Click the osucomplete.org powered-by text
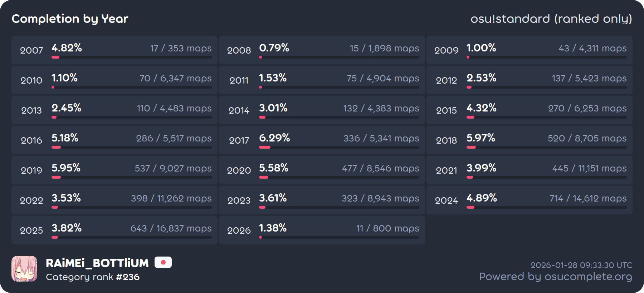The width and height of the screenshot is (644, 293). point(555,277)
